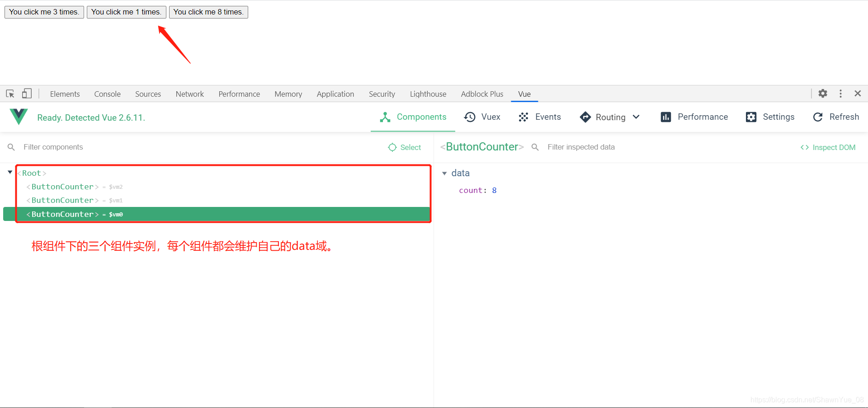Open the Lighthouse tab
The width and height of the screenshot is (868, 408).
pyautogui.click(x=428, y=94)
